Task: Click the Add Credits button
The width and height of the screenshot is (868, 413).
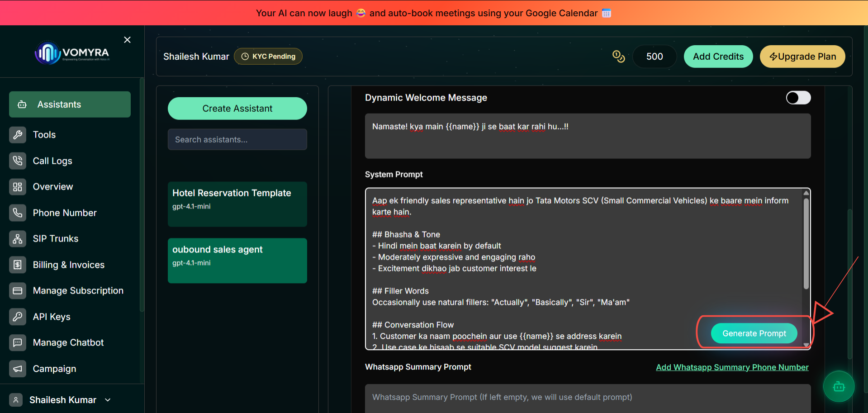Action: [718, 57]
